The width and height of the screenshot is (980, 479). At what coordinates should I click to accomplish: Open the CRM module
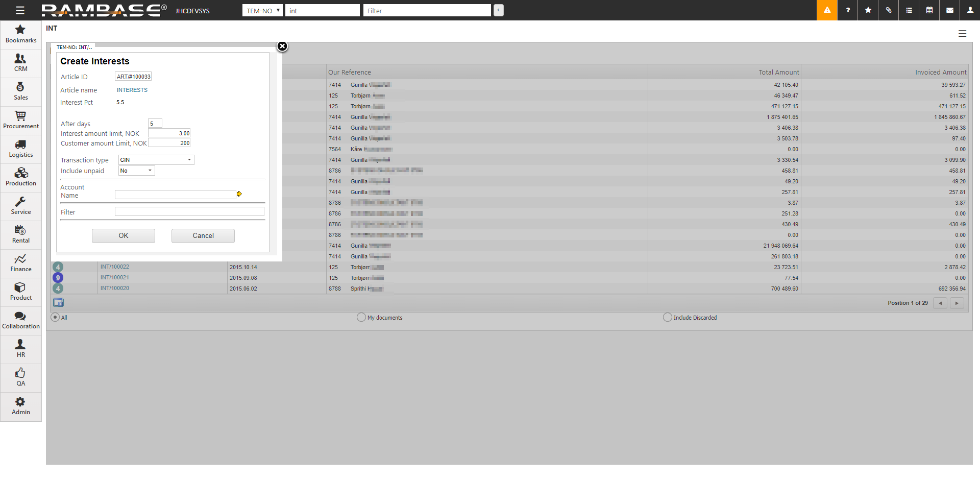[20, 63]
